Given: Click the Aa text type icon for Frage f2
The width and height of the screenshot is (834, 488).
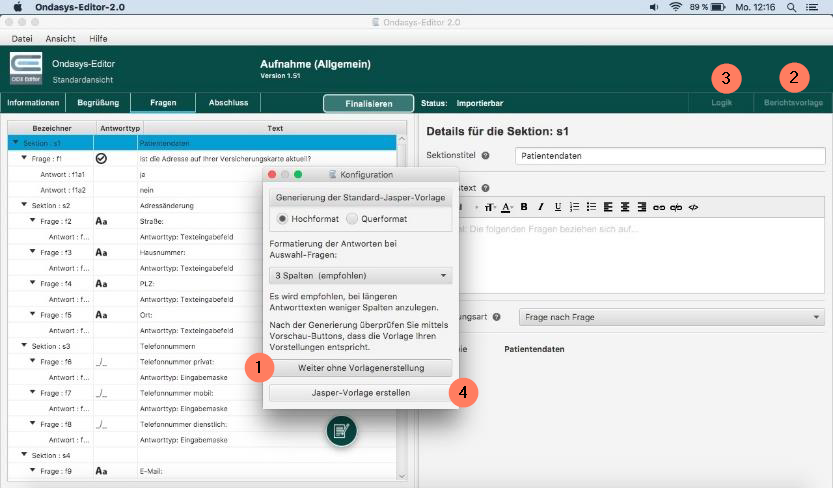Looking at the screenshot, I should tap(101, 221).
